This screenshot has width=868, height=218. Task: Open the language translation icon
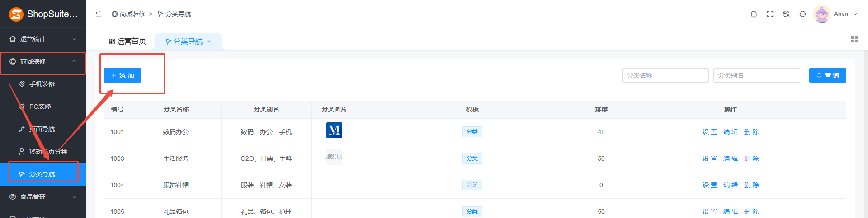tap(786, 14)
